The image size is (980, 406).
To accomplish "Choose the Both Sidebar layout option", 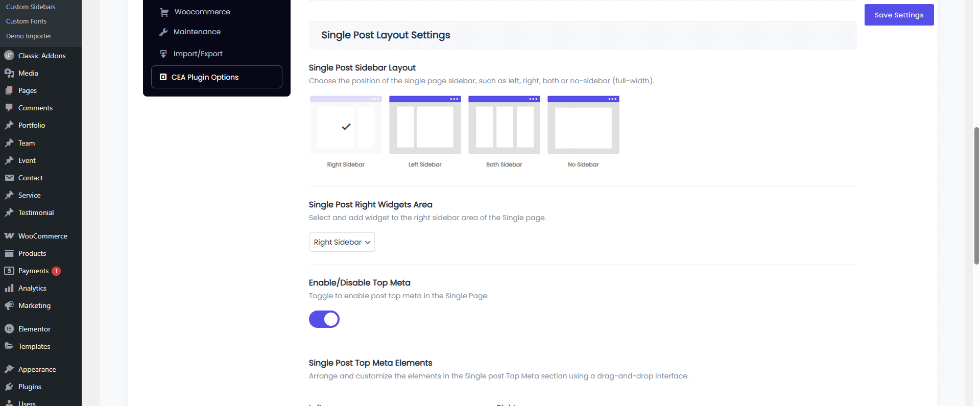I will [x=504, y=125].
